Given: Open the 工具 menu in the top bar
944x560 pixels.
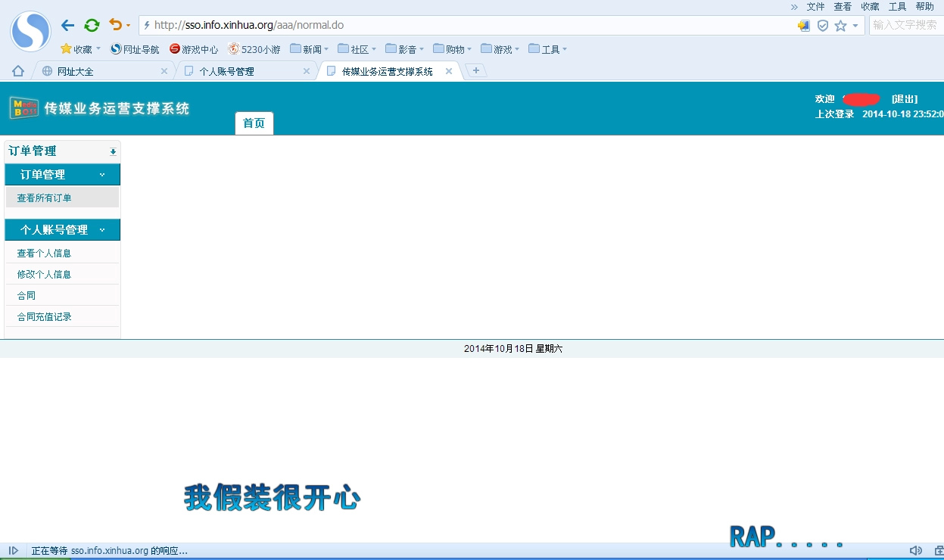Looking at the screenshot, I should pyautogui.click(x=897, y=6).
